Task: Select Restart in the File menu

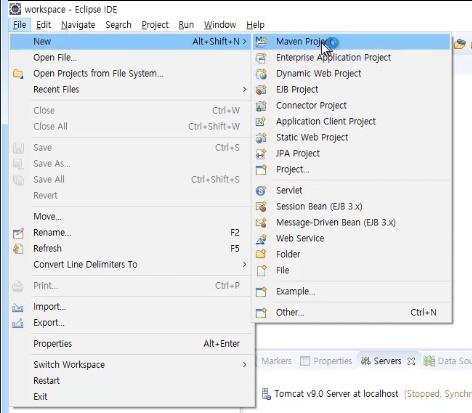Action: (x=130, y=381)
